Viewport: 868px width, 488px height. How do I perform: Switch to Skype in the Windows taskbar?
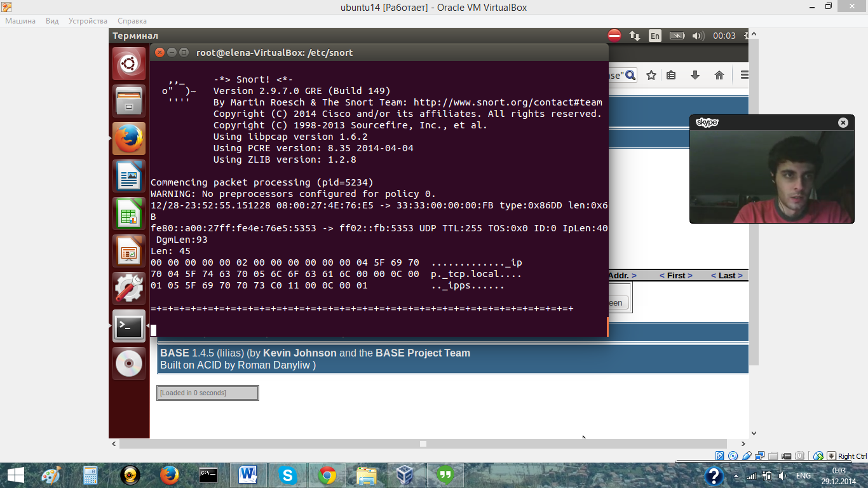pyautogui.click(x=288, y=475)
